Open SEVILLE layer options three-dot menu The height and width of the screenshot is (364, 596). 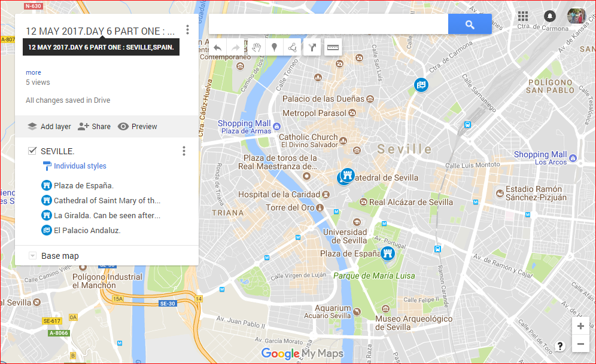(184, 151)
